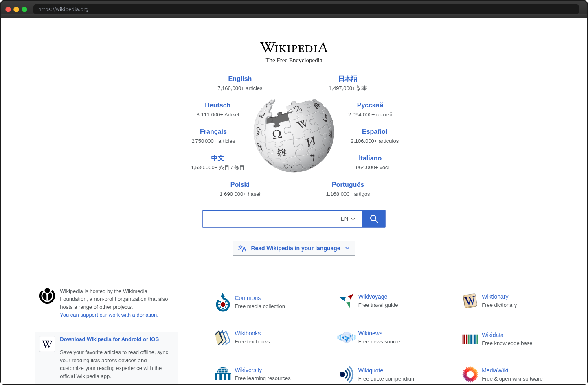Click the search magnifier button
The image size is (588, 385).
373,219
